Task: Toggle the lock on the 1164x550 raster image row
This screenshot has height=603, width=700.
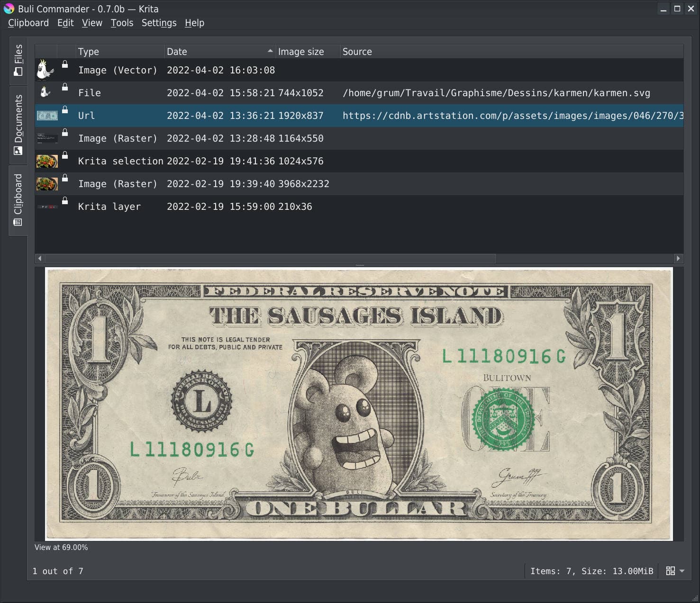Action: [65, 132]
